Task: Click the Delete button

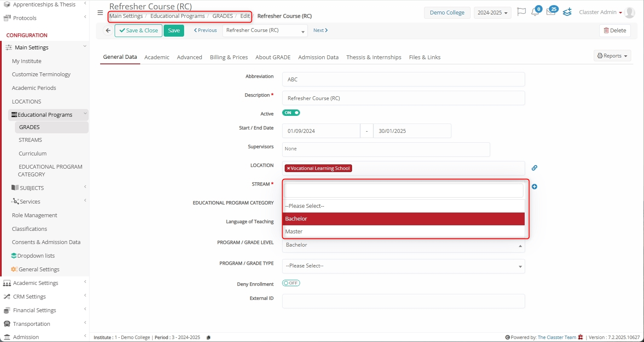Action: tap(615, 31)
